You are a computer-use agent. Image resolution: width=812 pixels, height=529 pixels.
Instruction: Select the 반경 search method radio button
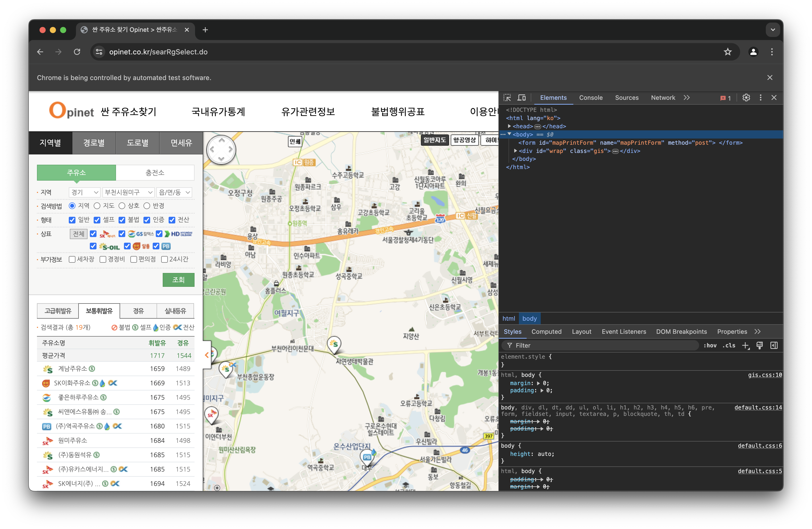click(147, 206)
